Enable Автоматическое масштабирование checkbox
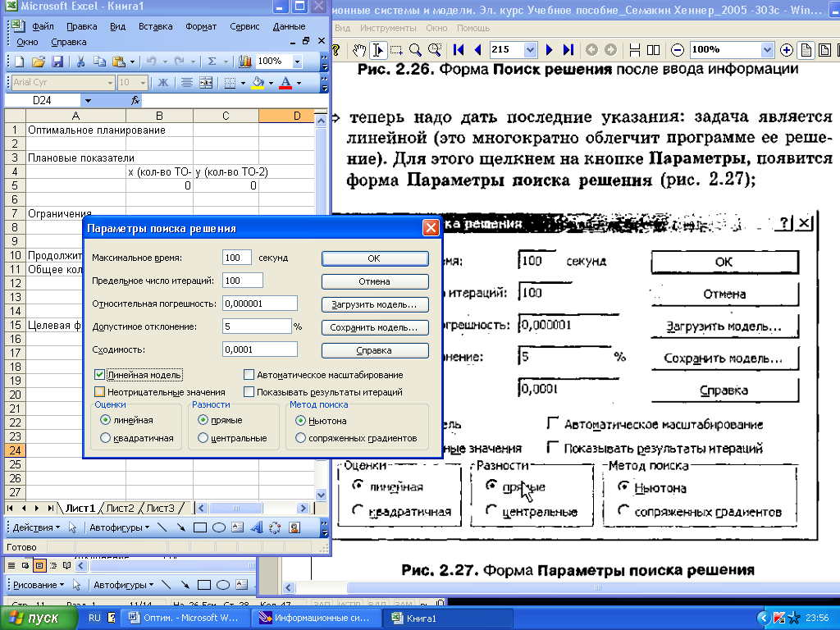This screenshot has width=840, height=630. click(249, 374)
